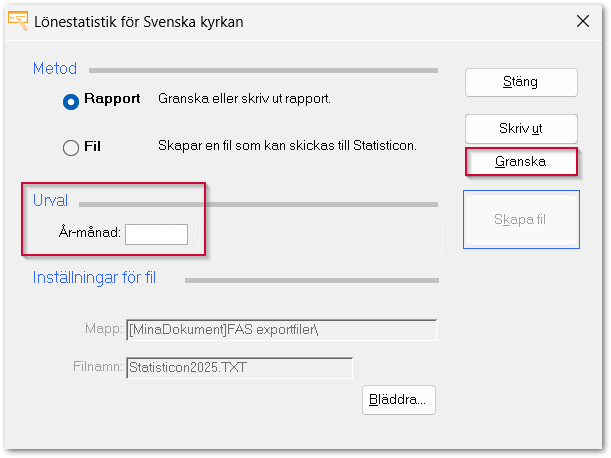Screen dimensions: 611x458
Task: Choose the Fil method option
Action: [70, 148]
